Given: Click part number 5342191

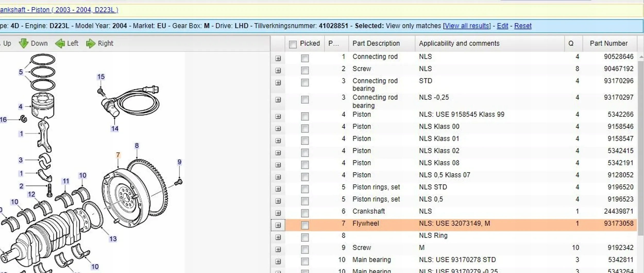Looking at the screenshot, I should 620,163.
